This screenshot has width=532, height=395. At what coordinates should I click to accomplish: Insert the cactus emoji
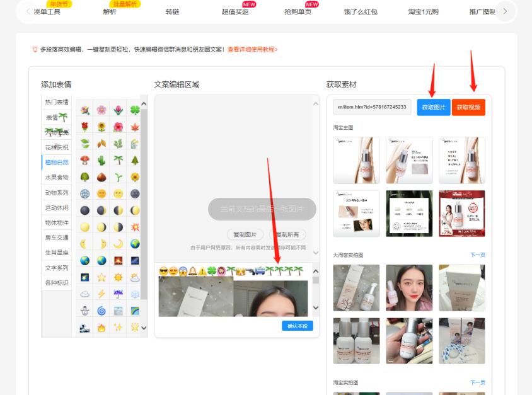101,160
